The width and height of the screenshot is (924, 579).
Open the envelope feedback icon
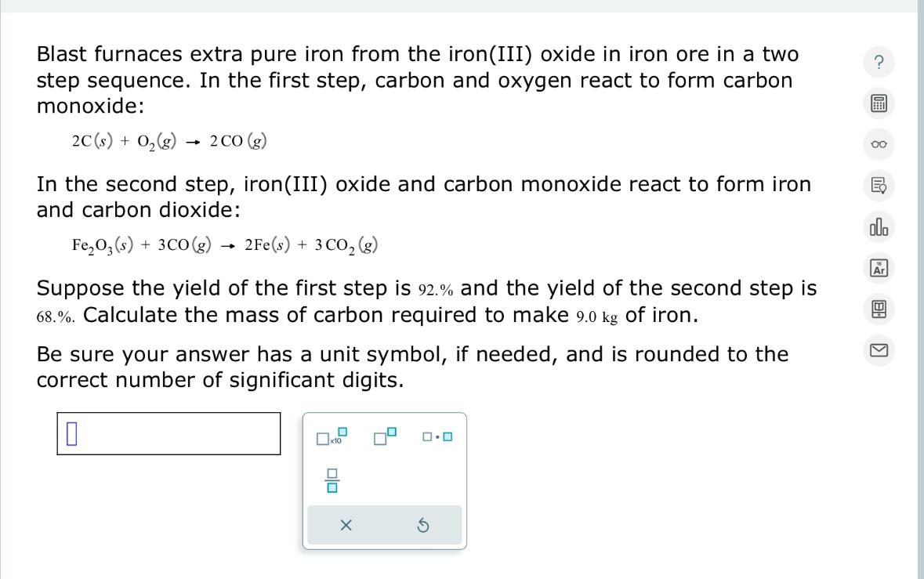tap(878, 351)
